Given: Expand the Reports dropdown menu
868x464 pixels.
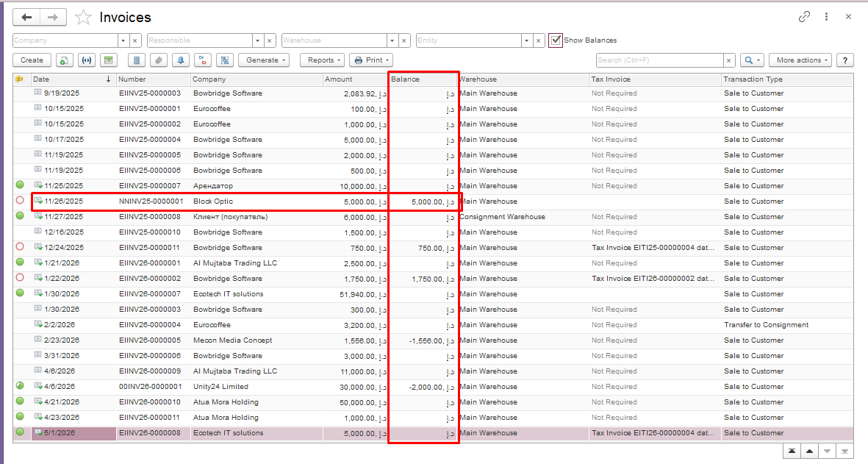Looking at the screenshot, I should point(322,60).
